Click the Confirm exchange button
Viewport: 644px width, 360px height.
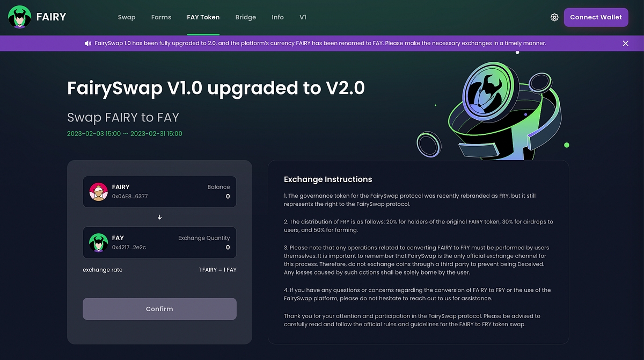tap(159, 309)
